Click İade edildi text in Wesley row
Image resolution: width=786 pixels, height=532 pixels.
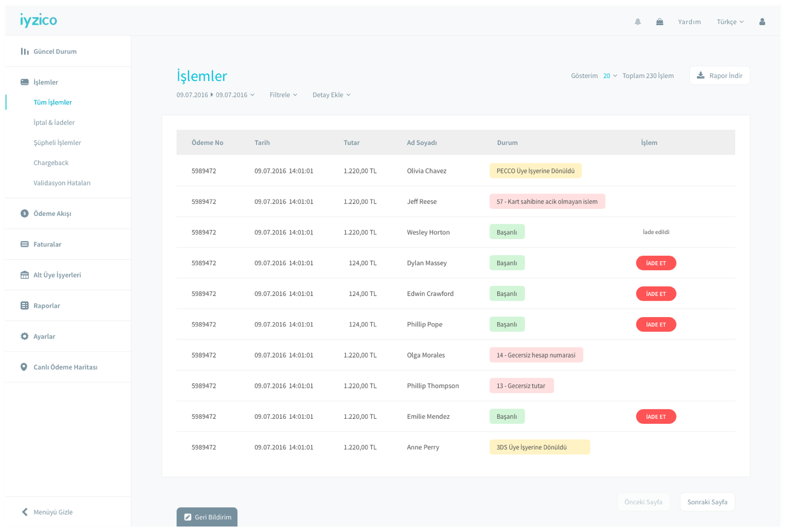click(x=656, y=232)
